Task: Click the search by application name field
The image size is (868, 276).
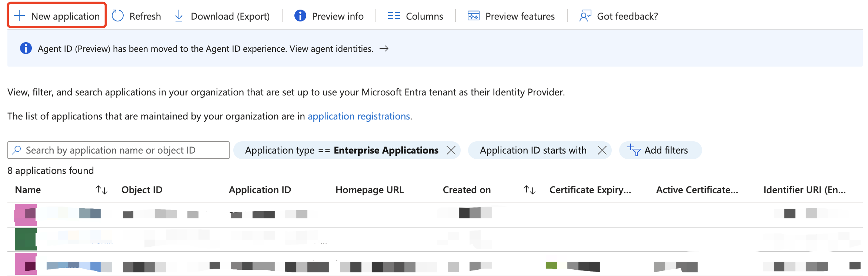Action: click(x=118, y=150)
